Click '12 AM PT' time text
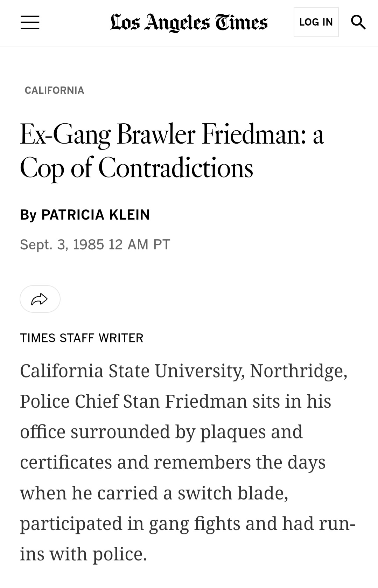Image resolution: width=378 pixels, height=588 pixels. tap(139, 244)
